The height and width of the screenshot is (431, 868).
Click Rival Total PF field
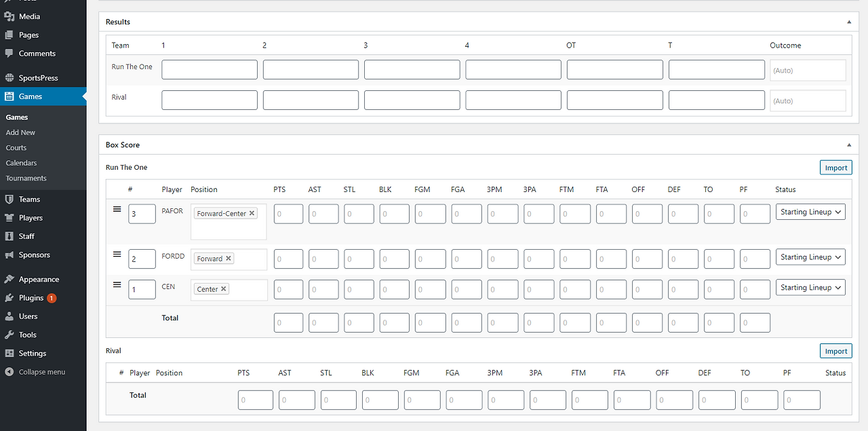click(x=802, y=400)
